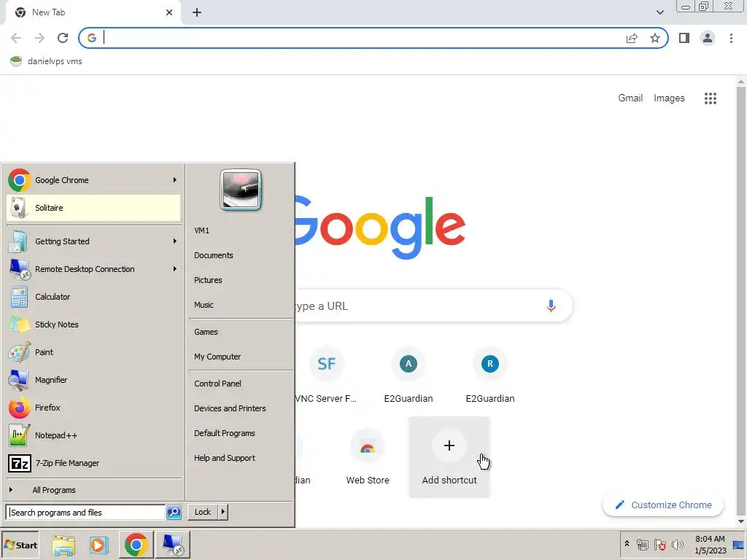Image resolution: width=747 pixels, height=560 pixels.
Task: Close the New Tab tab
Action: (x=169, y=12)
